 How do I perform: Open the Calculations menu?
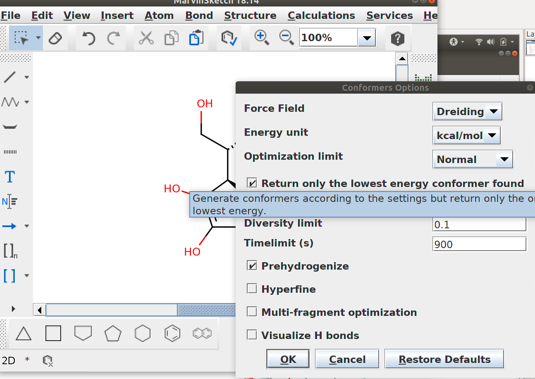(321, 15)
